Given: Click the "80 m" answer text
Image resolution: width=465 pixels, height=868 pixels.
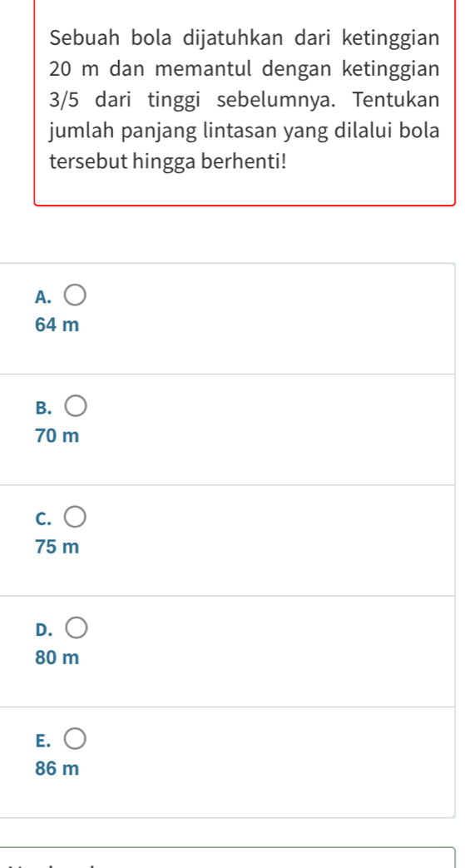Looking at the screenshot, I should pyautogui.click(x=57, y=657).
